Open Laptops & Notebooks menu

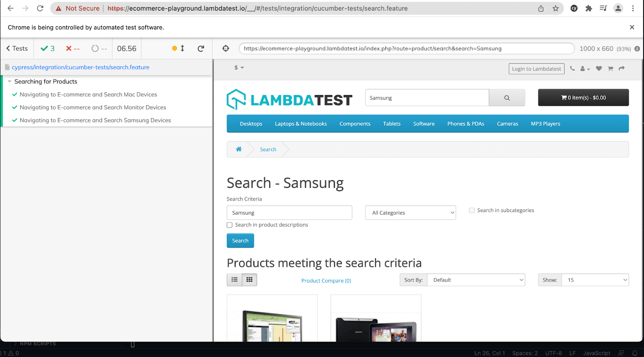point(301,124)
